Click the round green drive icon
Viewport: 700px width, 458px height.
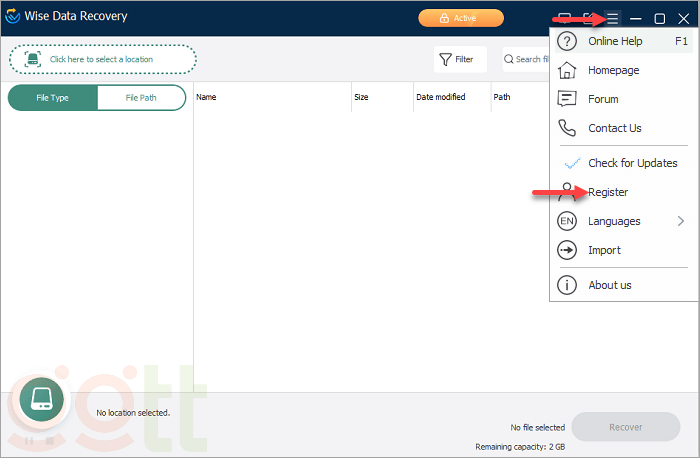coord(41,398)
